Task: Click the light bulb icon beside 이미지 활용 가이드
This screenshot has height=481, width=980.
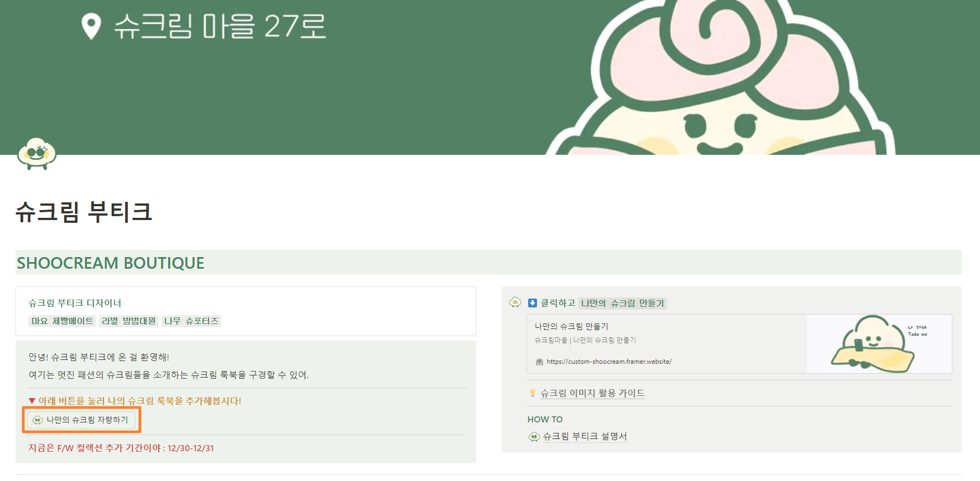Action: (533, 393)
